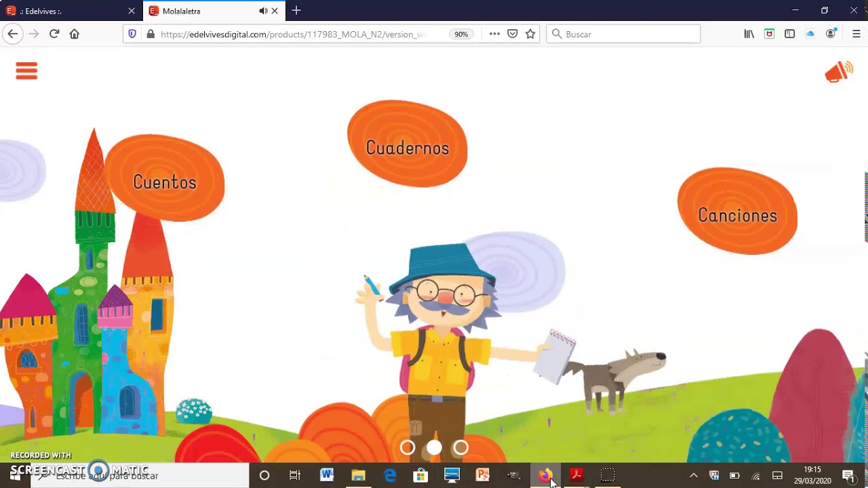Viewport: 868px width, 488px height.
Task: Go back to the previous page
Action: 12,34
